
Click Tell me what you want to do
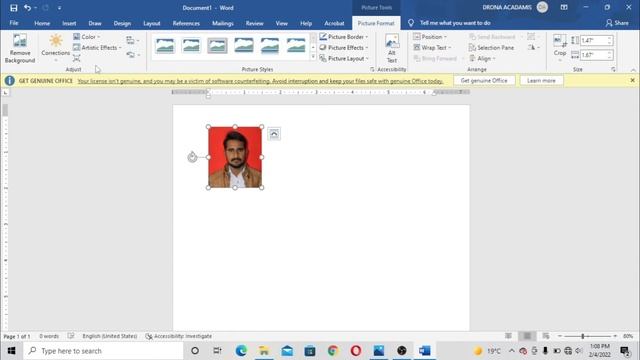(x=455, y=23)
